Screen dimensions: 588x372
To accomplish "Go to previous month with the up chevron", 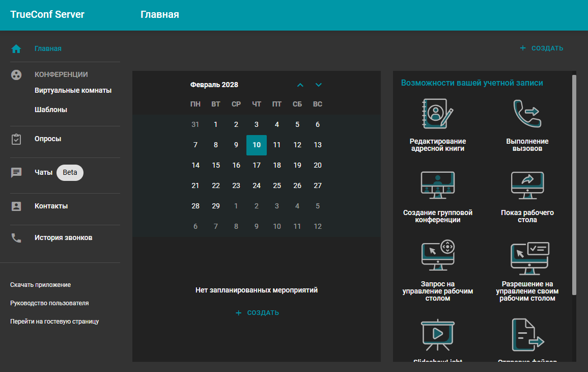I will [x=300, y=85].
